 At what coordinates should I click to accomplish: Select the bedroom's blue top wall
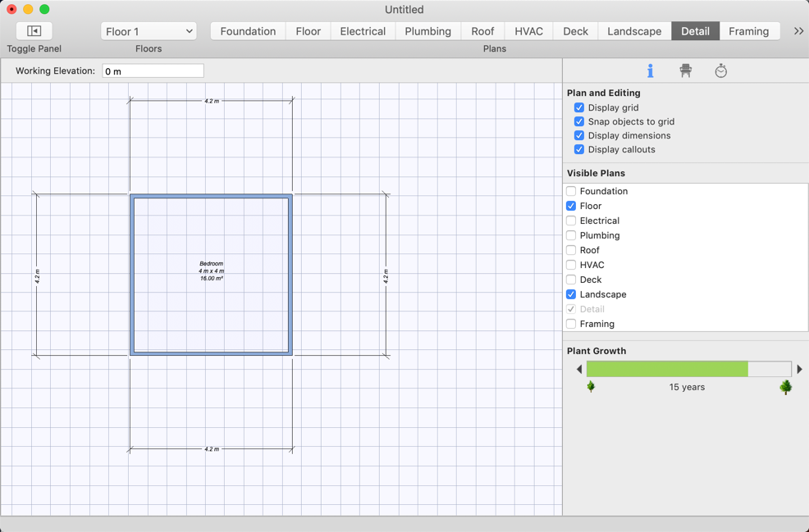[x=211, y=197]
